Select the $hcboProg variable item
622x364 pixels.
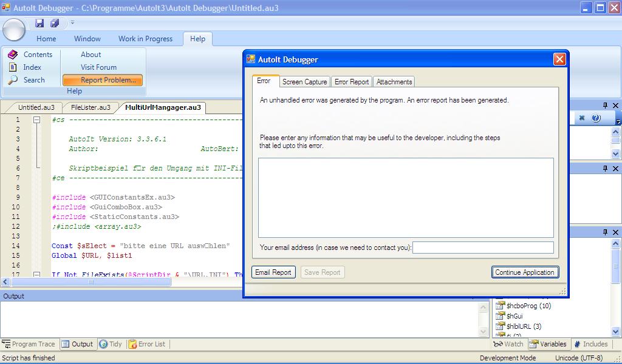point(528,306)
